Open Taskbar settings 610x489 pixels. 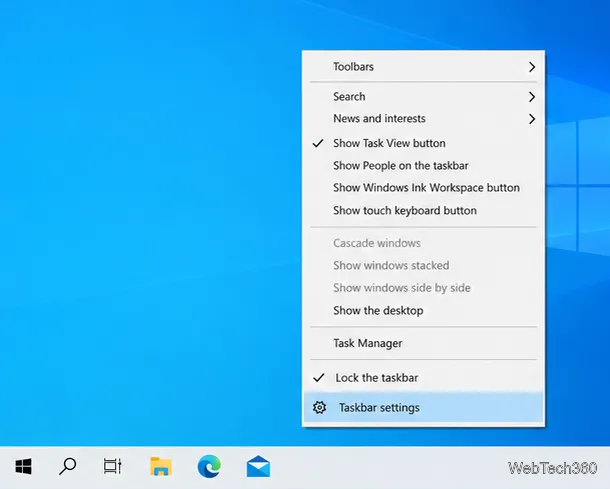point(423,407)
